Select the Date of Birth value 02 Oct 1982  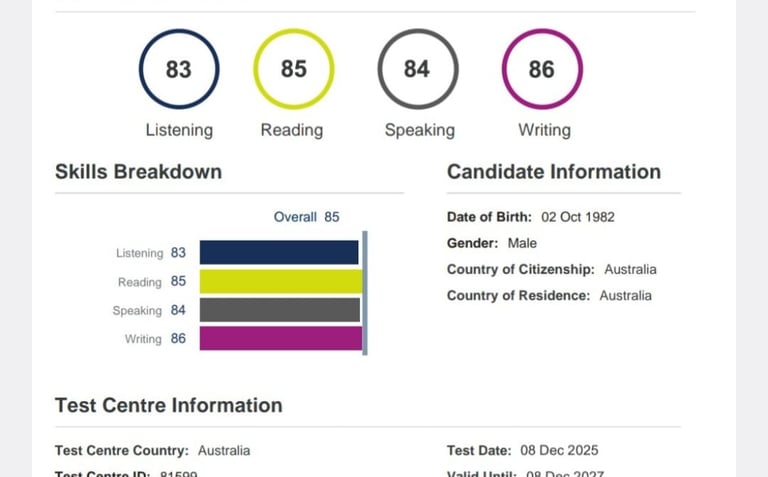click(x=578, y=217)
